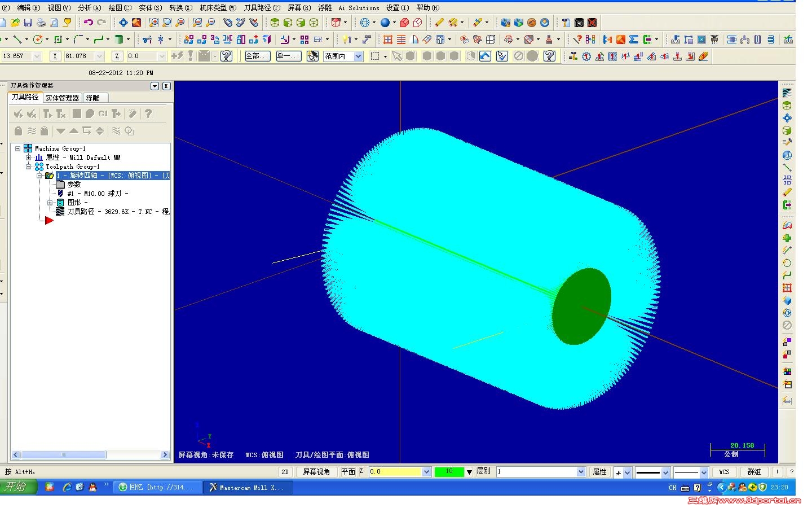This screenshot has width=812, height=508.
Task: Select the rectangle drawing tool
Action: click(x=58, y=40)
